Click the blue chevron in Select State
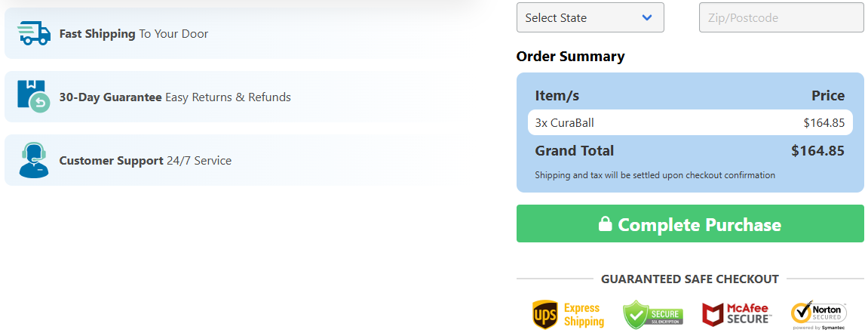This screenshot has height=336, width=868. [x=646, y=17]
